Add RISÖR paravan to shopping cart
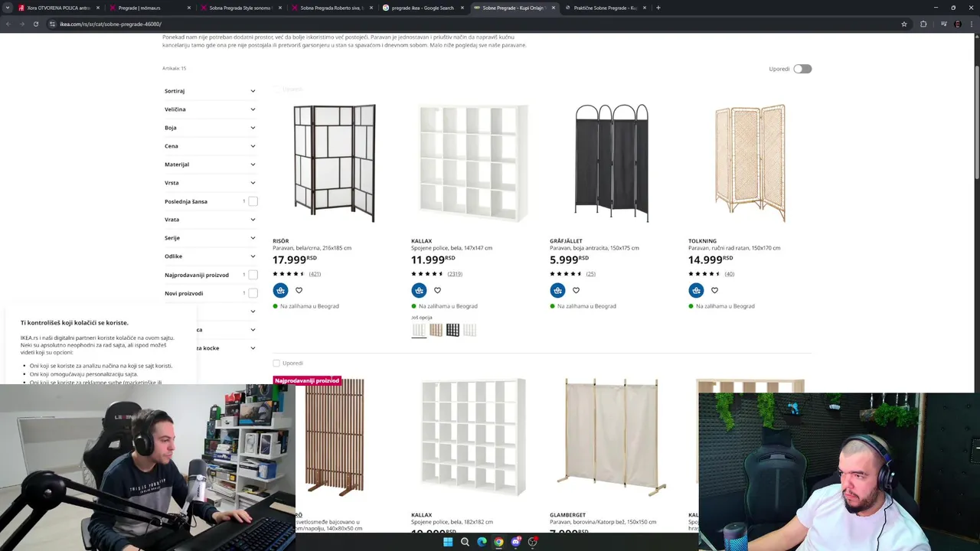The height and width of the screenshot is (551, 980). pyautogui.click(x=280, y=290)
